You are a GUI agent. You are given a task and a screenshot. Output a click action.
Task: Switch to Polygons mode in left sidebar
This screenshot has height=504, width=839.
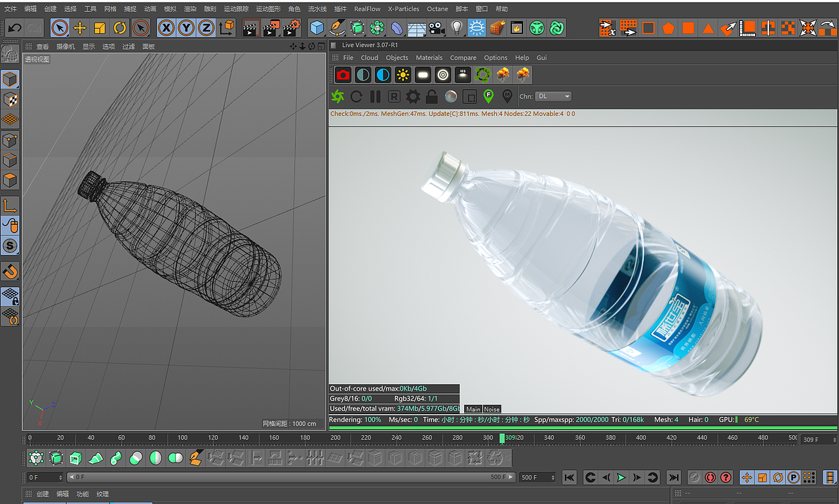tap(10, 180)
